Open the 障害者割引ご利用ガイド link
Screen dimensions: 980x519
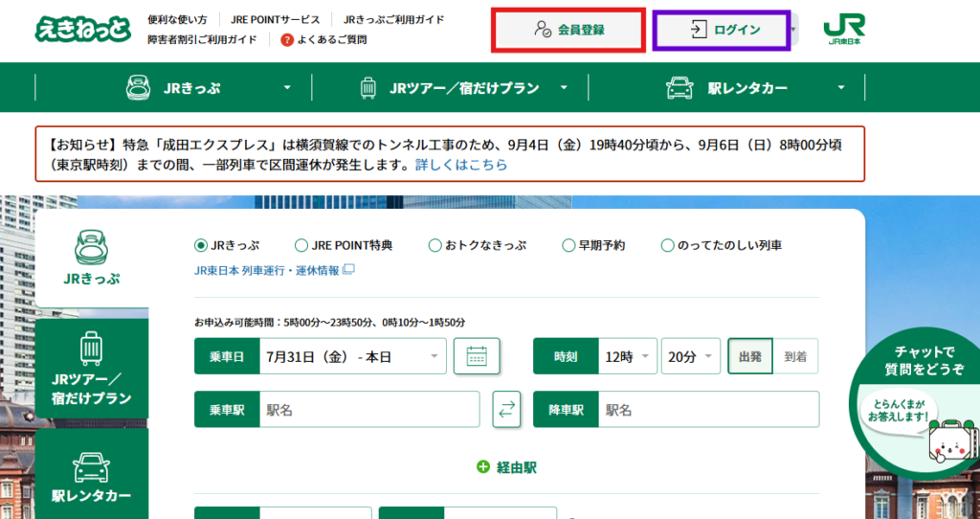(x=203, y=39)
